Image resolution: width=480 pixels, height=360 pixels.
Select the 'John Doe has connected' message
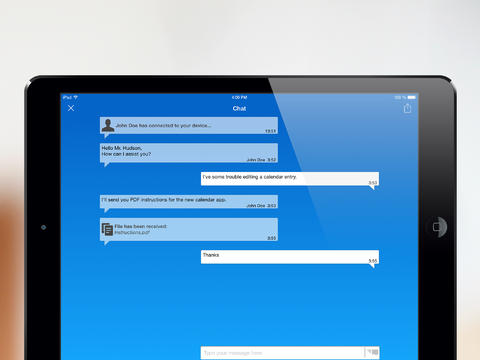point(189,125)
